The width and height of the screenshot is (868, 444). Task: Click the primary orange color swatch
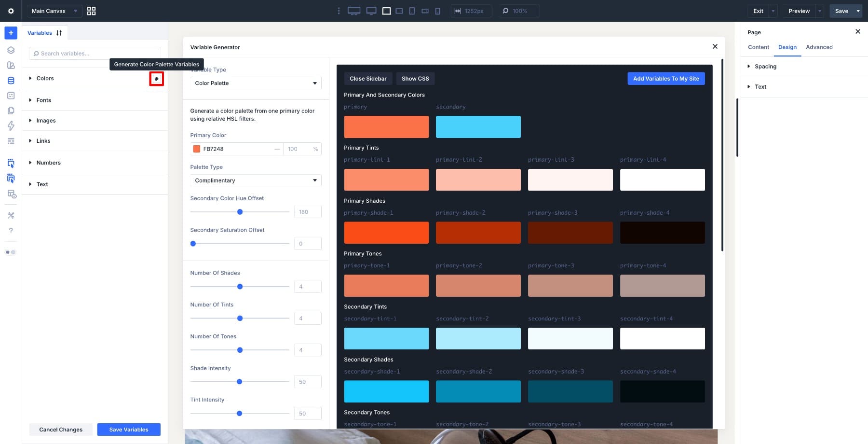coord(386,127)
